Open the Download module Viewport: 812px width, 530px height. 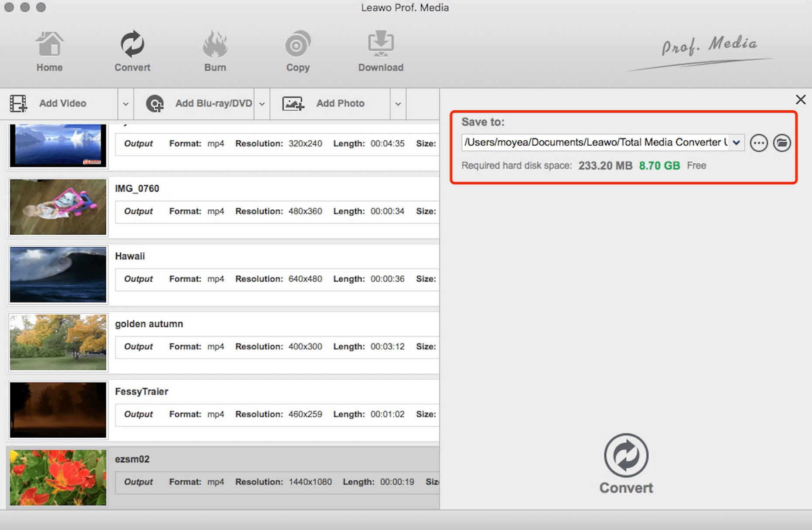[381, 51]
